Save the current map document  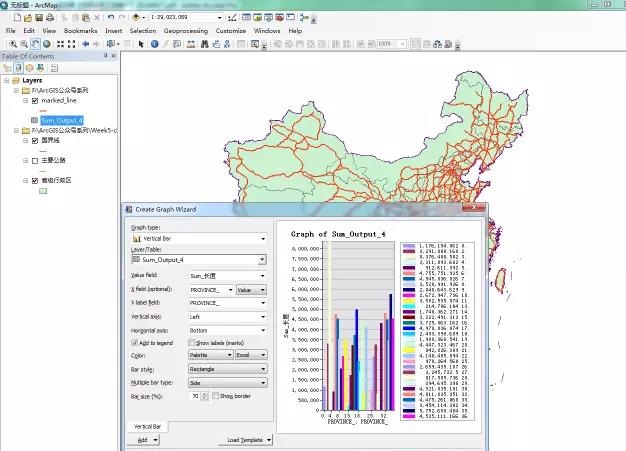click(x=39, y=18)
